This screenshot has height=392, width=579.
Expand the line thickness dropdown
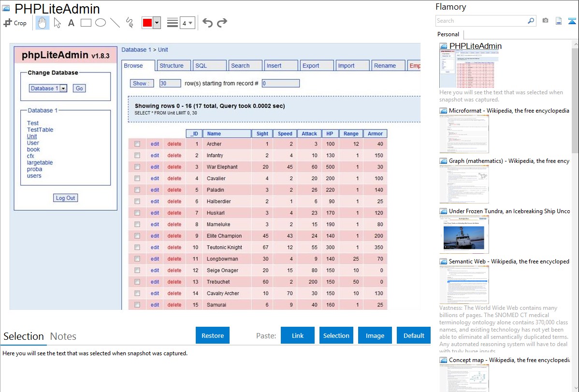tap(190, 23)
